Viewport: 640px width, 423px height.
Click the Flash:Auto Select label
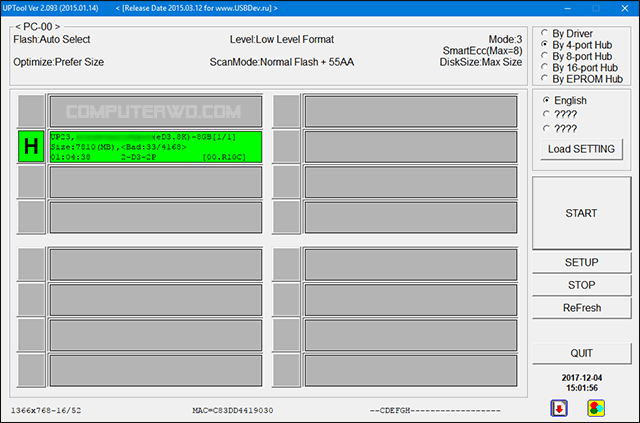tap(51, 40)
